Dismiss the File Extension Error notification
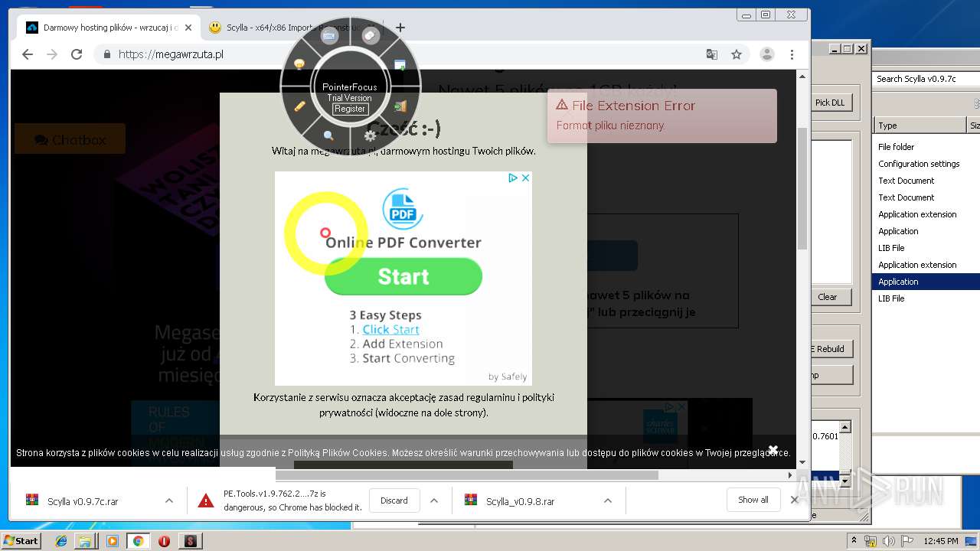The image size is (980, 551). pos(662,116)
